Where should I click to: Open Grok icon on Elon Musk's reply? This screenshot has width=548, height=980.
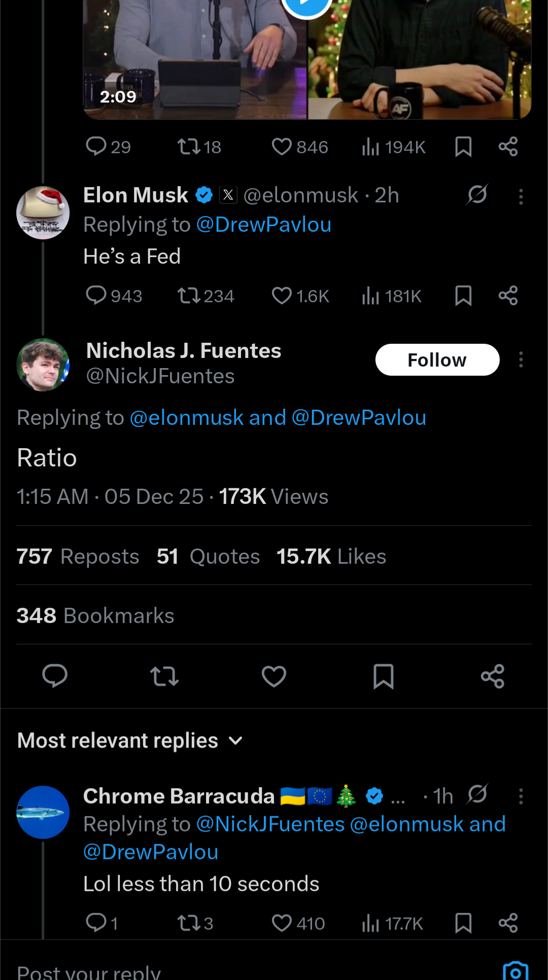click(477, 194)
